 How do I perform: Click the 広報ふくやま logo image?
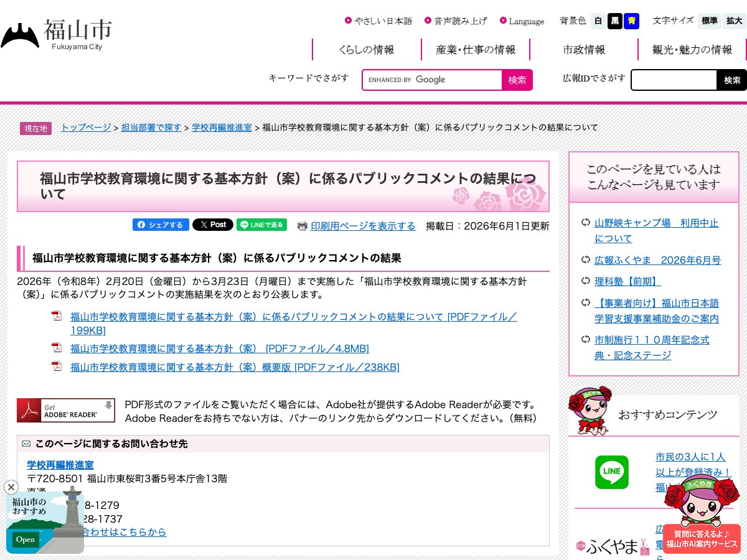coord(613,546)
